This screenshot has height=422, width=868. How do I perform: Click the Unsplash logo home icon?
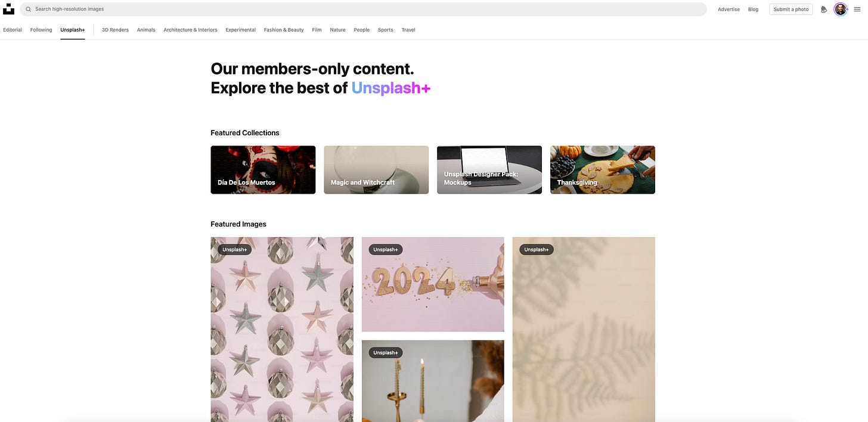8,9
